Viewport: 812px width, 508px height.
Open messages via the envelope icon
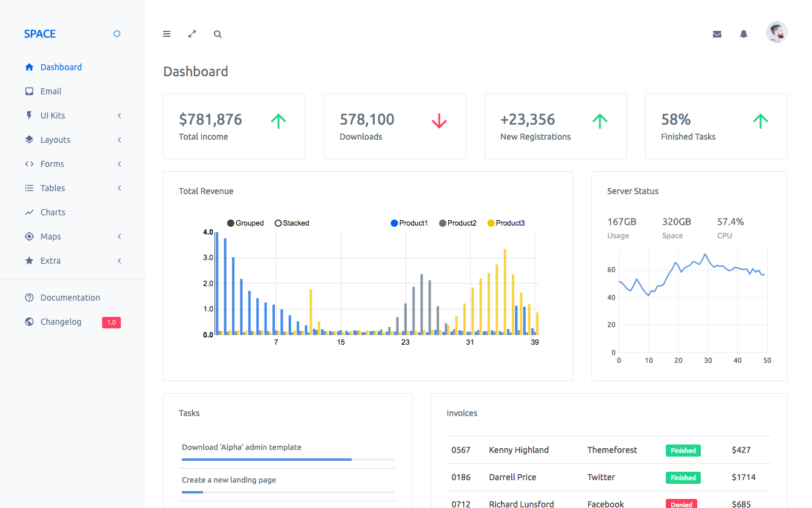(717, 34)
